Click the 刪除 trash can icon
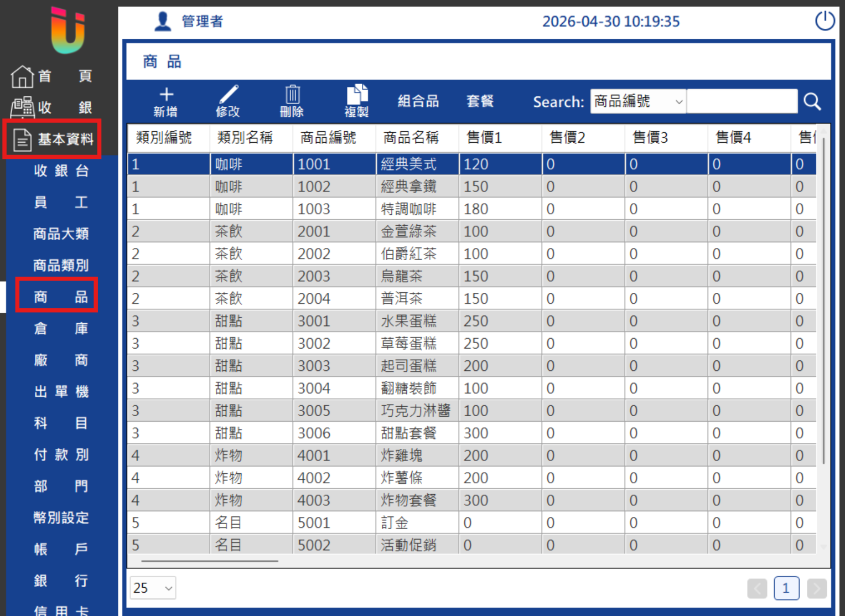 click(292, 94)
